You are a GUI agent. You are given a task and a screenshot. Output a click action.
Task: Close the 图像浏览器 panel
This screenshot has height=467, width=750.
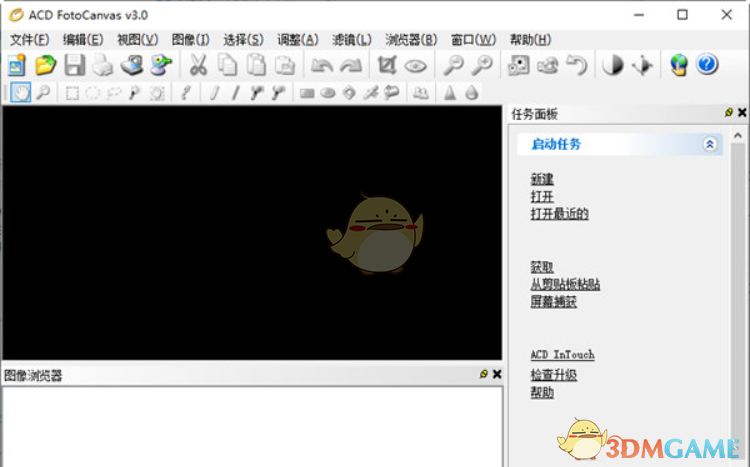click(497, 374)
